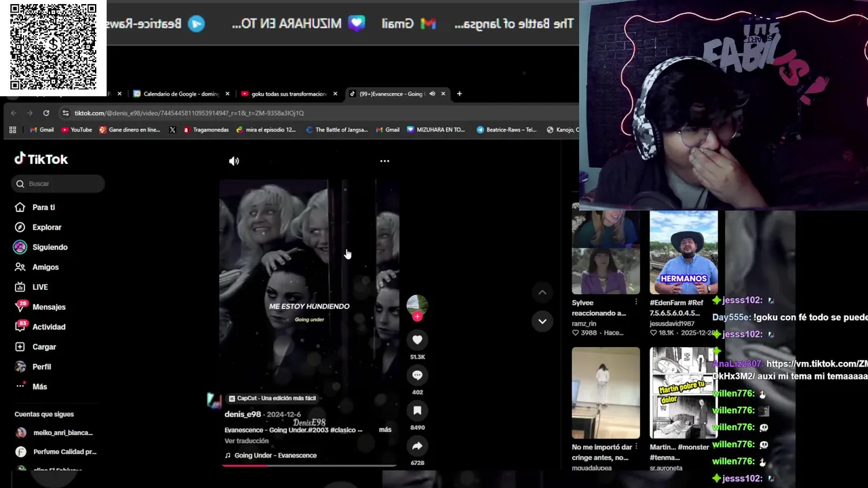Open the Beatrice-Raws Telegram bookmark

pyautogui.click(x=507, y=129)
